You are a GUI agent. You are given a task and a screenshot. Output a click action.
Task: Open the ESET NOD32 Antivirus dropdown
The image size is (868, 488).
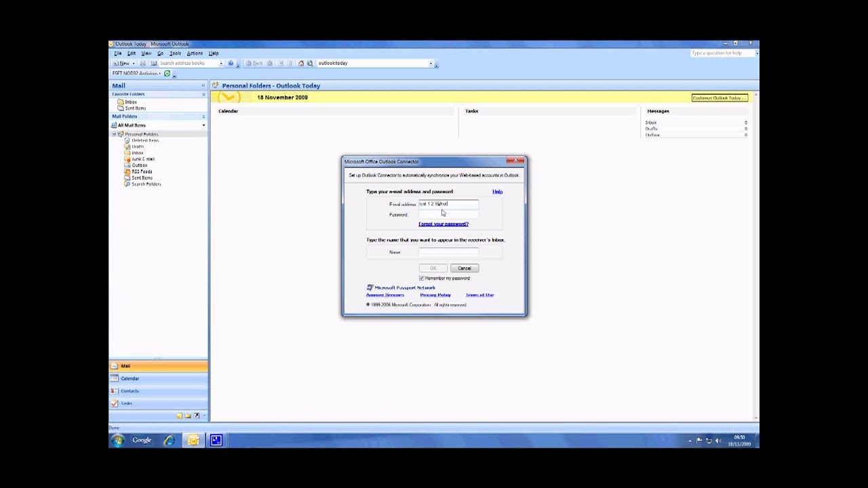pyautogui.click(x=160, y=73)
